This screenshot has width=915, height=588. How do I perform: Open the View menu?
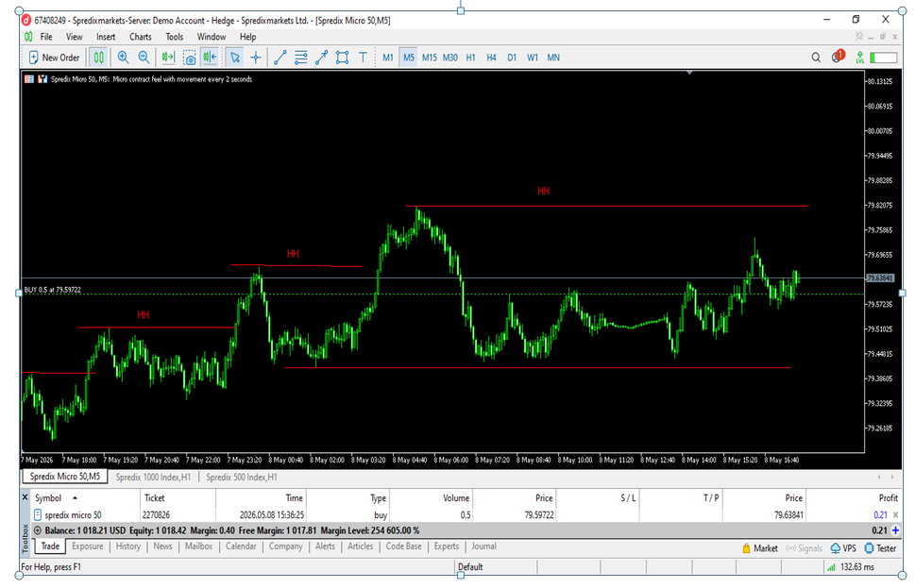[74, 37]
